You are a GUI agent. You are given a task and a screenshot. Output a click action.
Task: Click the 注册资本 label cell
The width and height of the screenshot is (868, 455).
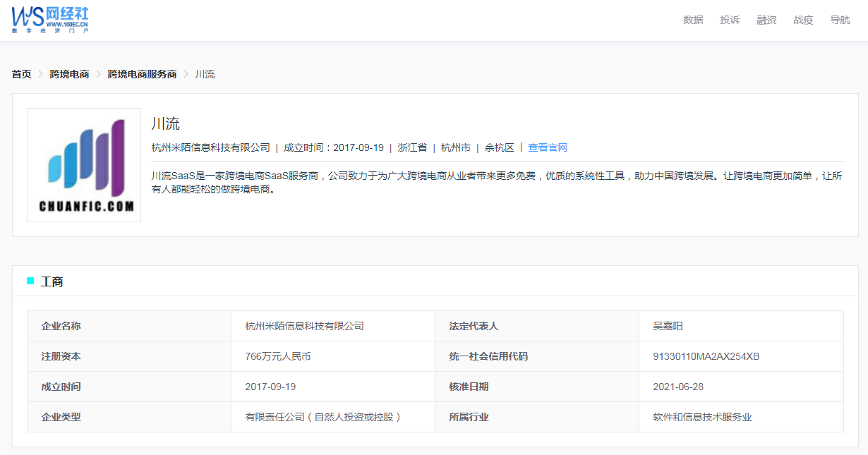(x=130, y=356)
